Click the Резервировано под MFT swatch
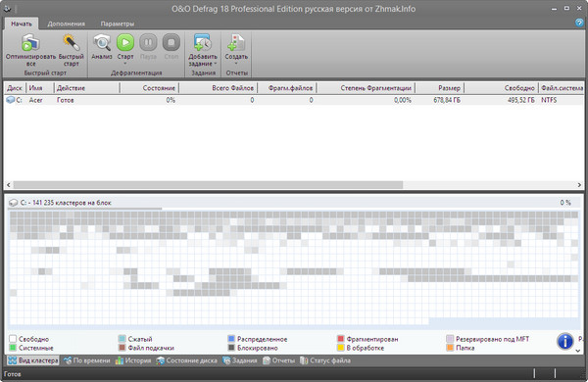588x382 pixels. click(450, 339)
